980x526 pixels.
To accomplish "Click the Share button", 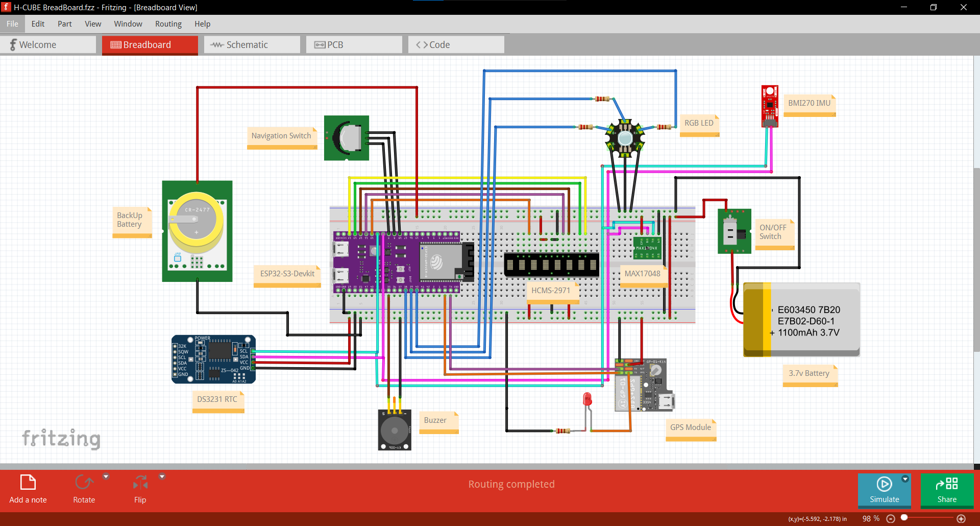I will (947, 490).
